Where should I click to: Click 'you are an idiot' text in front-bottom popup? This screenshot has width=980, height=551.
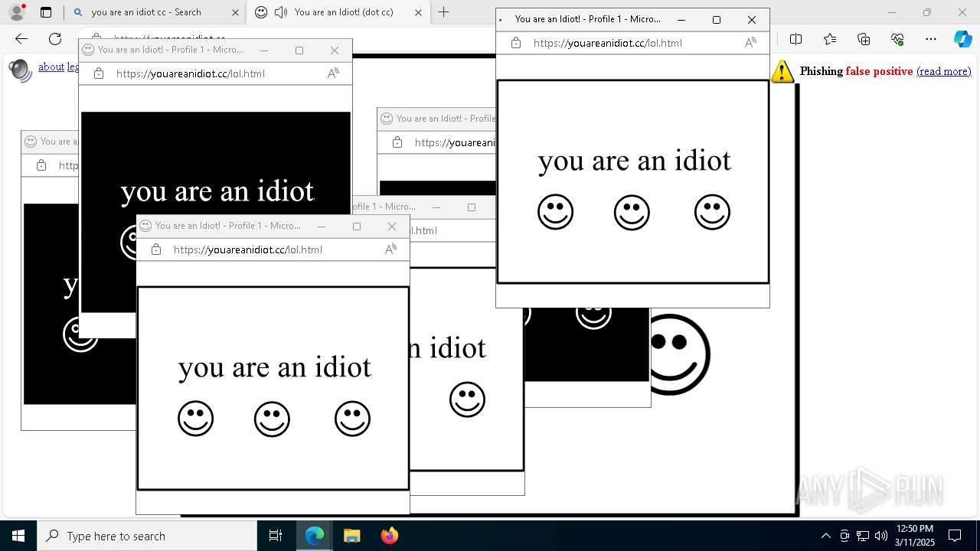pos(275,367)
